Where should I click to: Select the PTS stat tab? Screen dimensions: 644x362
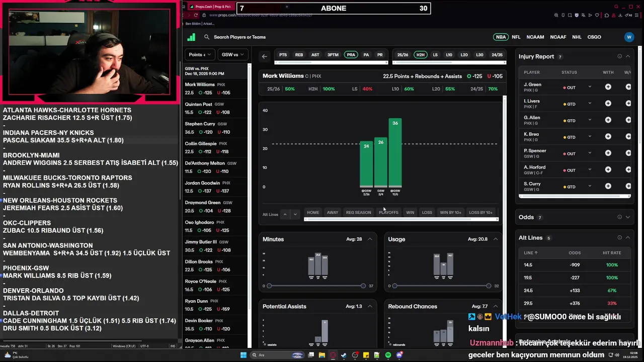click(283, 55)
